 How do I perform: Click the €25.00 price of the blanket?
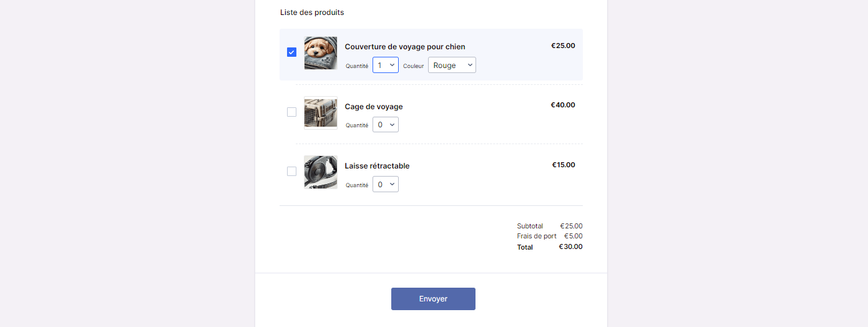tap(563, 46)
